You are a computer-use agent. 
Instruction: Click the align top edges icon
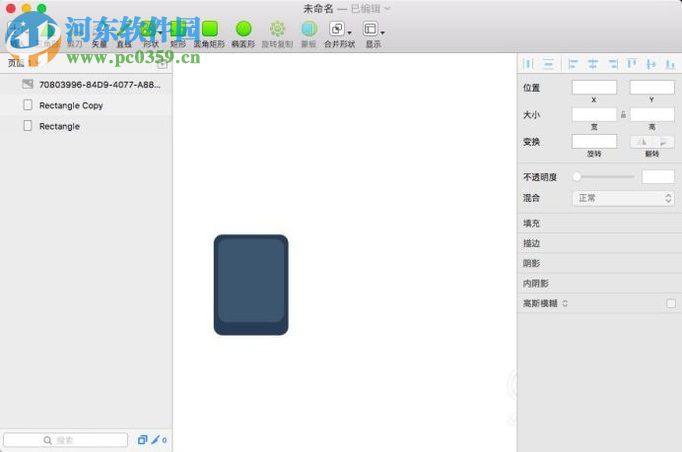pyautogui.click(x=632, y=64)
